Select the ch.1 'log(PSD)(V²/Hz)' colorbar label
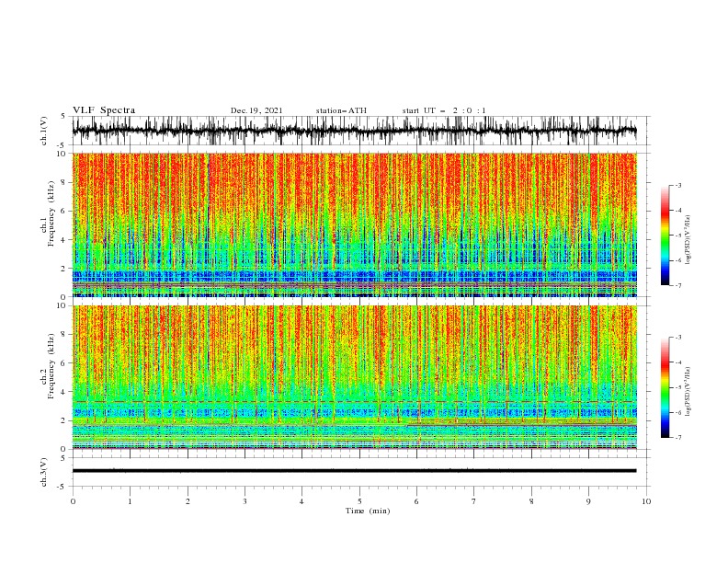 coord(688,240)
